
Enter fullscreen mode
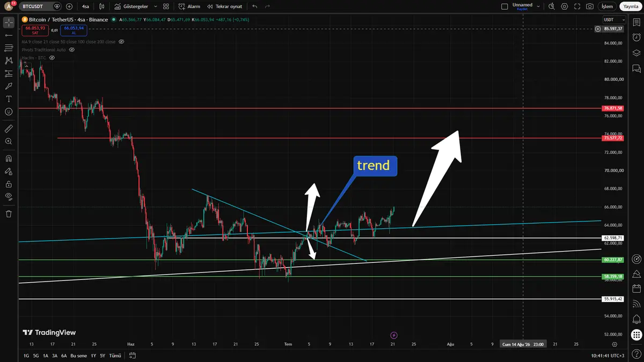point(577,6)
